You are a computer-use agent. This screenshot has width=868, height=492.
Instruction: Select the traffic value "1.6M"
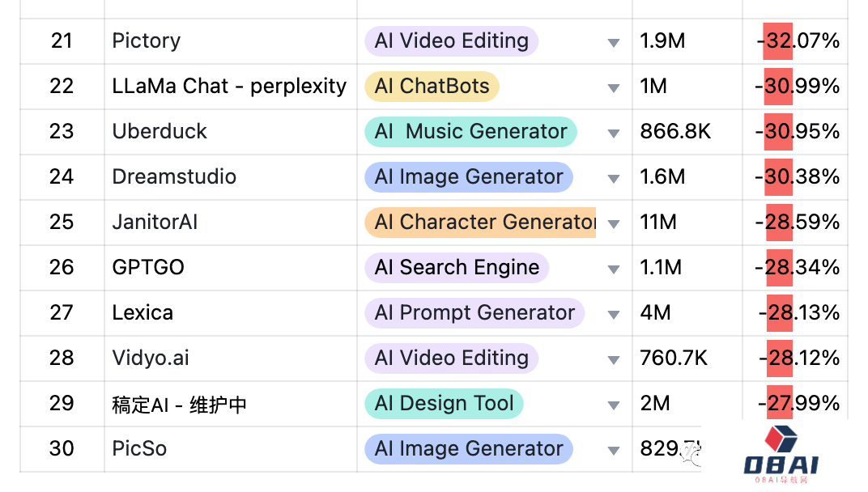tap(662, 177)
